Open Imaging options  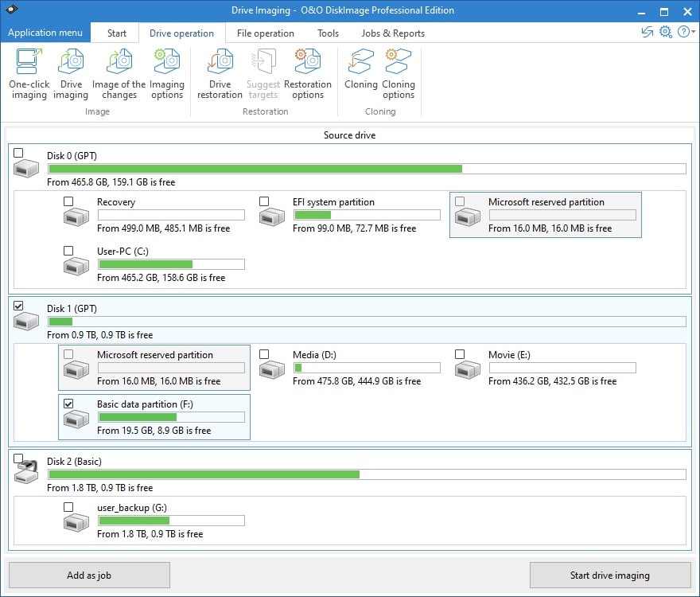tap(167, 72)
